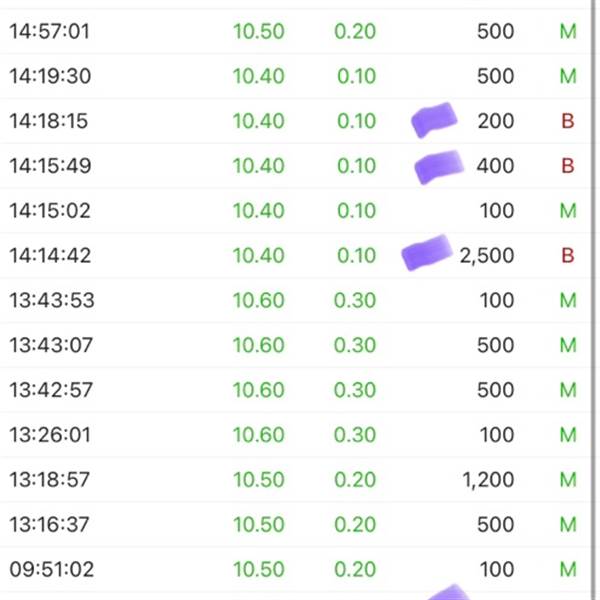Click the green M marker for 14:57:01

point(567,32)
